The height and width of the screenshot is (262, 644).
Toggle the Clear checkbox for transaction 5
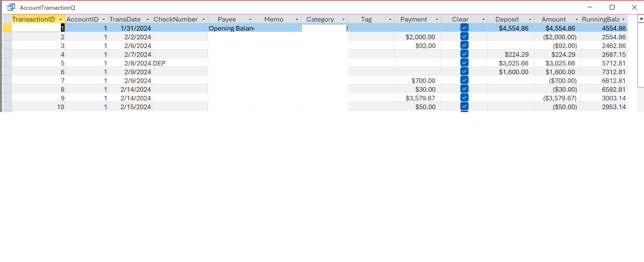click(464, 63)
